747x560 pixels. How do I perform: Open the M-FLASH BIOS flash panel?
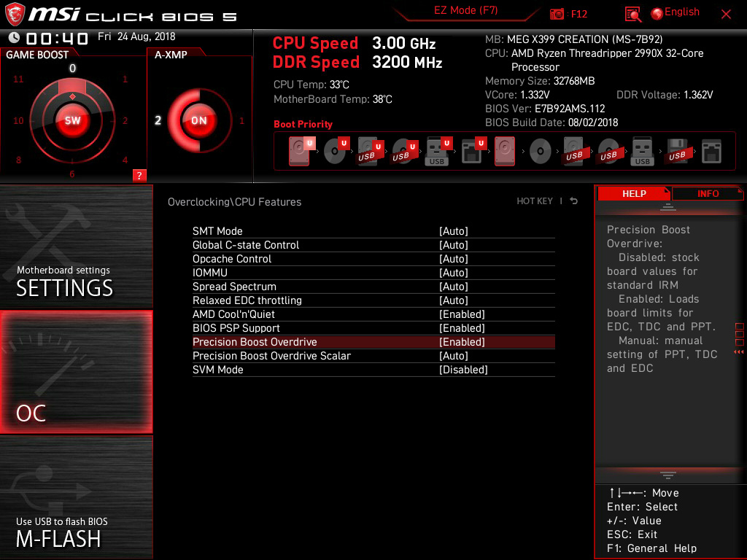click(x=76, y=497)
